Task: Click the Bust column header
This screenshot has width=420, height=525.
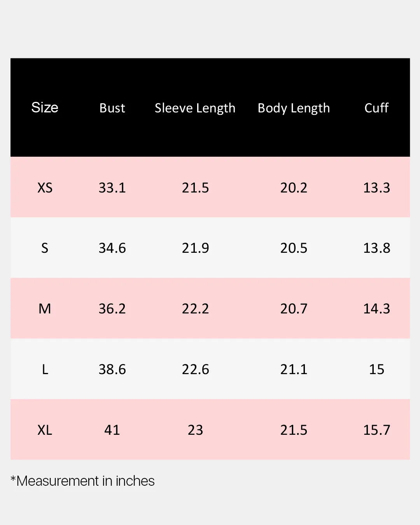Action: 112,108
